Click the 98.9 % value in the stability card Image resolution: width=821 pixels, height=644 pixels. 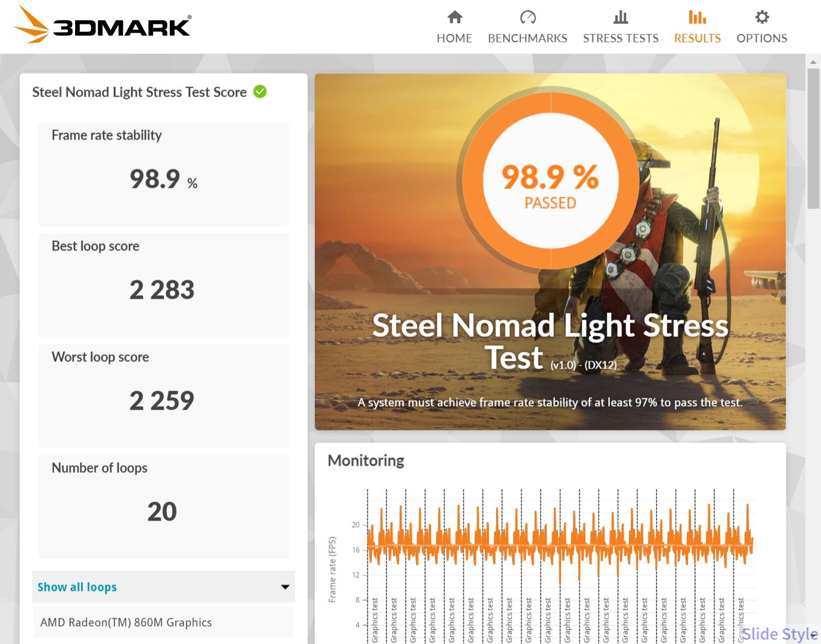click(163, 179)
